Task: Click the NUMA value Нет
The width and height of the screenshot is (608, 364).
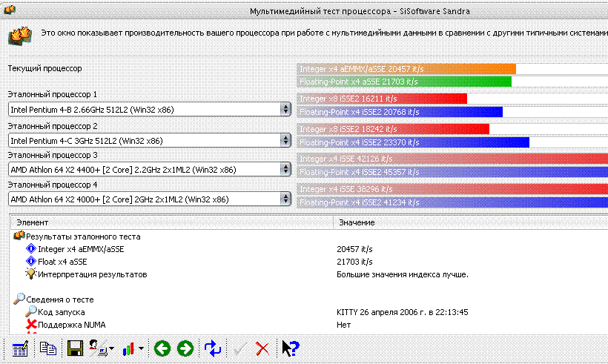Action: 343,325
